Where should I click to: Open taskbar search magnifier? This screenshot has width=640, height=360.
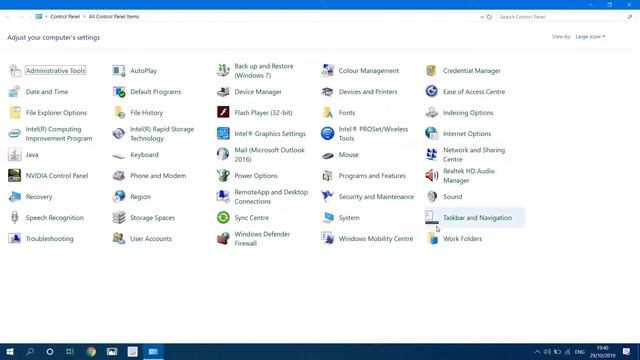30,352
